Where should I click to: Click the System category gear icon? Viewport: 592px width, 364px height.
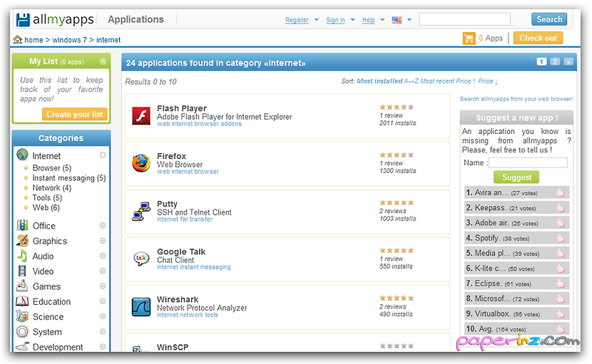pyautogui.click(x=22, y=331)
